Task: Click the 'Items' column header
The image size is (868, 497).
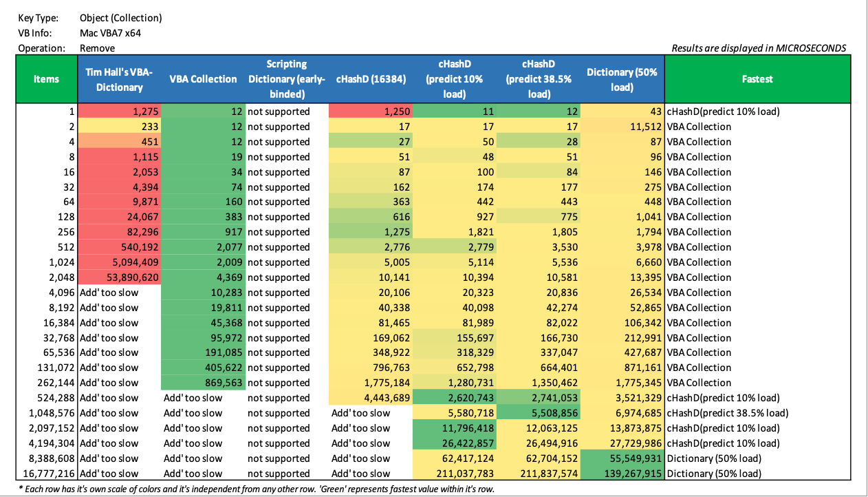Action: pos(47,79)
